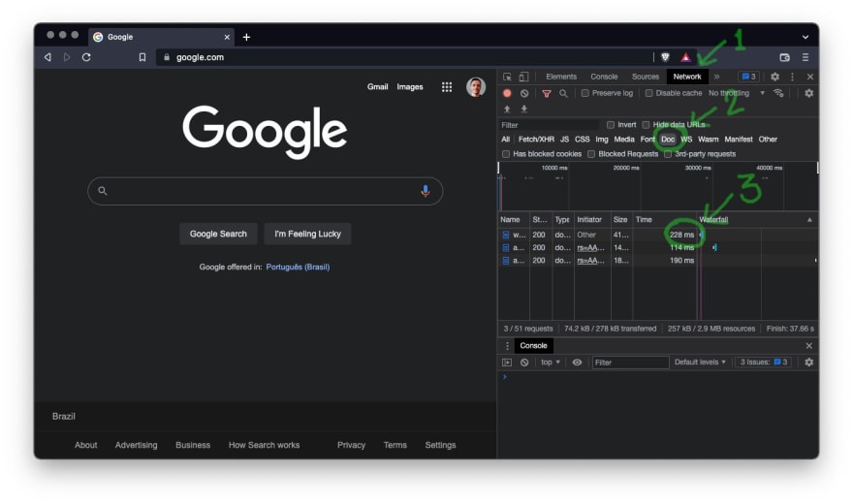Check Hide data URLs
The height and width of the screenshot is (504, 853).
coord(646,124)
